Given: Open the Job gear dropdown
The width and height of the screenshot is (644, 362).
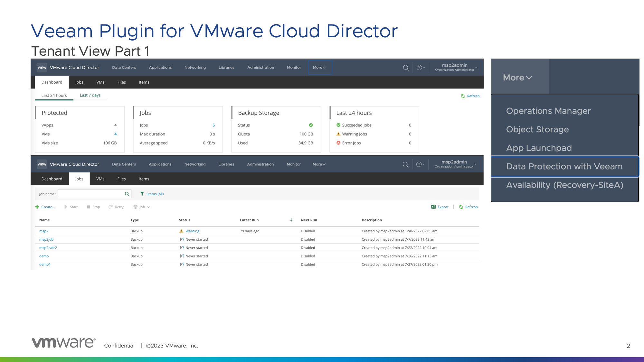Looking at the screenshot, I should tap(142, 207).
